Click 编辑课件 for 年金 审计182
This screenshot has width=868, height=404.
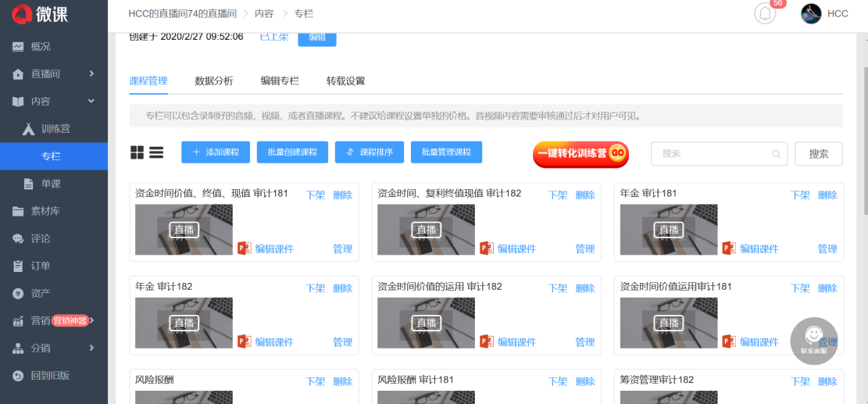274,342
